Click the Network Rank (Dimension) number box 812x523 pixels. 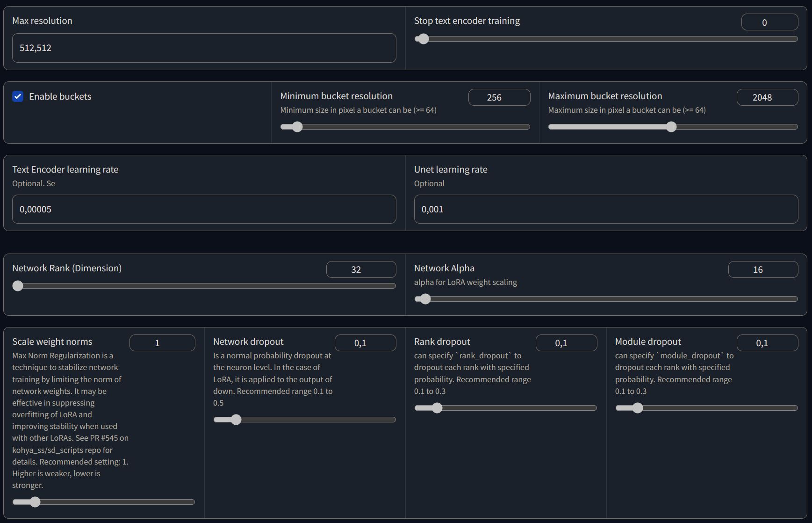point(360,269)
